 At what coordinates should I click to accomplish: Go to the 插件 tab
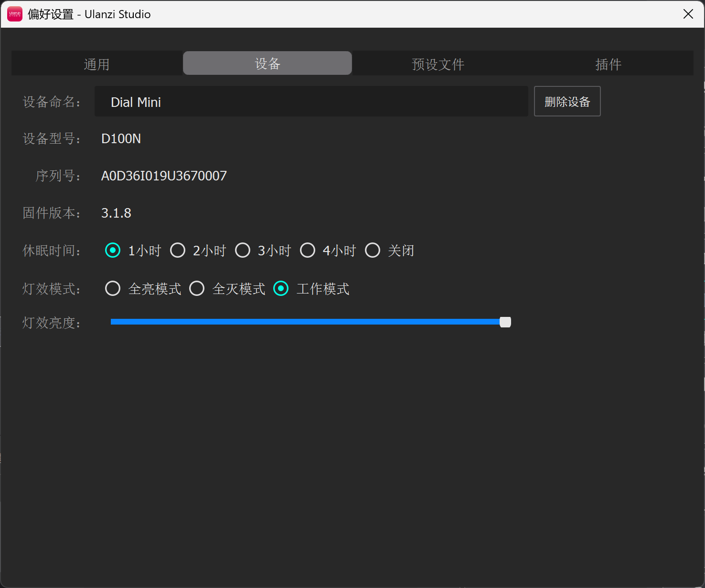tap(608, 63)
